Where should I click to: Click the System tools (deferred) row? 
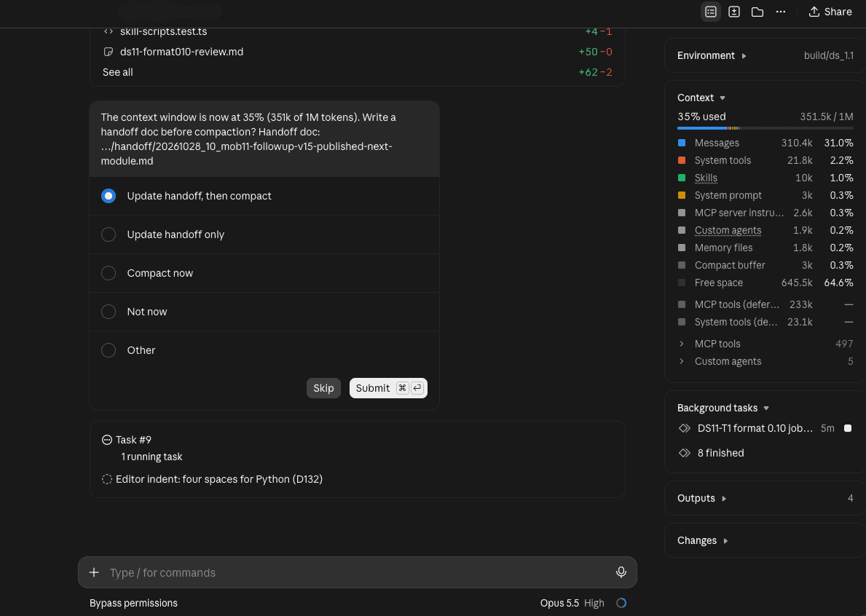point(765,323)
